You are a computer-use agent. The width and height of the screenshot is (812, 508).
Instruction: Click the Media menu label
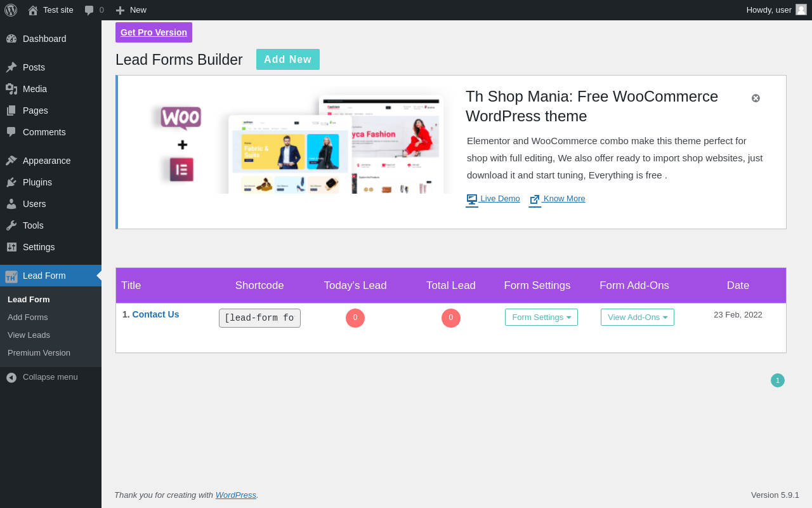click(x=35, y=89)
